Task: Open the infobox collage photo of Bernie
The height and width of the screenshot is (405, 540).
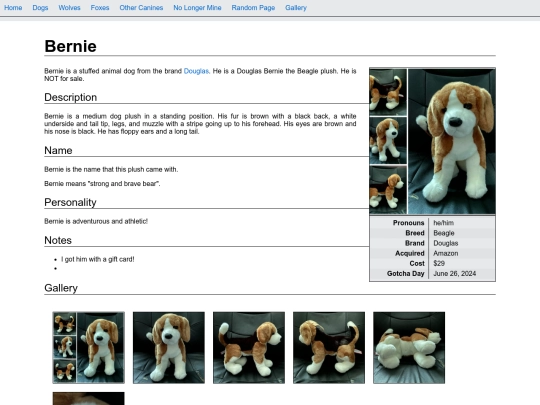Action: [x=432, y=141]
